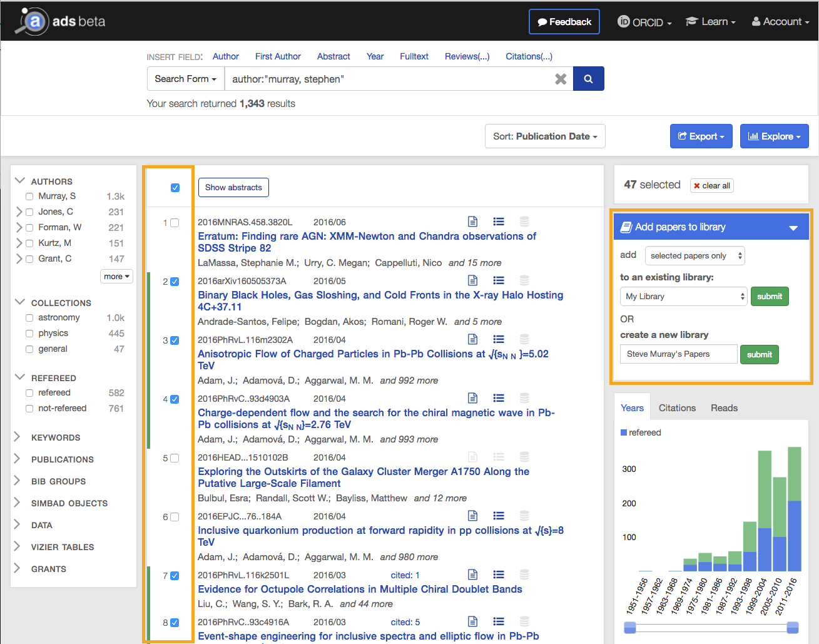Click the Show abstracts button

pyautogui.click(x=233, y=187)
